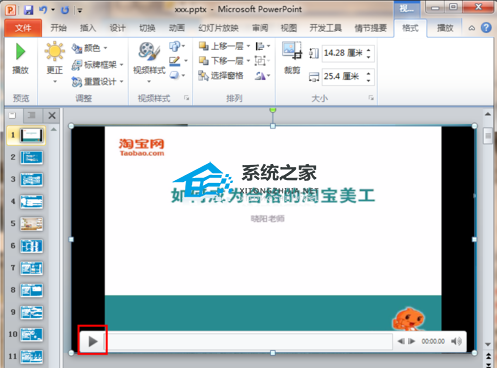Select slide 8 thumbnail
Viewport: 497px width, 368px height.
tap(31, 290)
